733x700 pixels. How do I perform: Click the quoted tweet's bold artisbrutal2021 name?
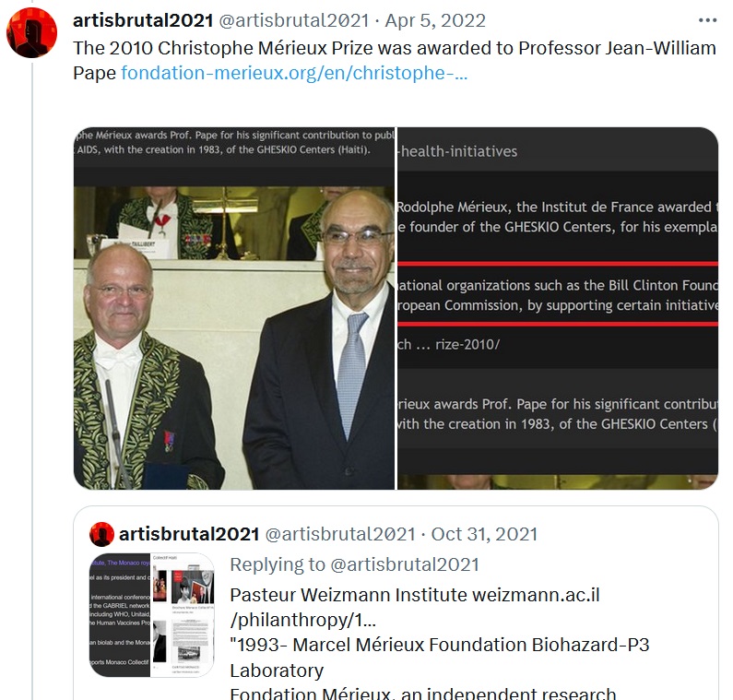[189, 534]
